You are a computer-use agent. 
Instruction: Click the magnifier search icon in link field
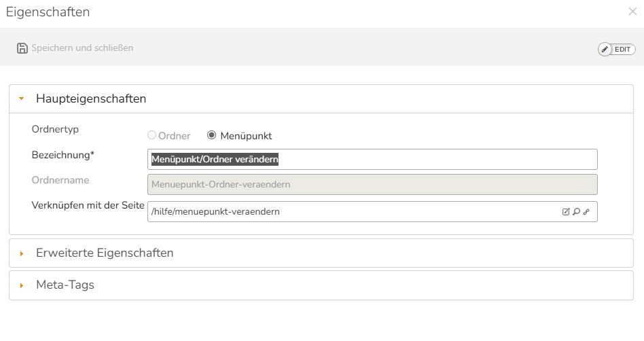coord(577,211)
